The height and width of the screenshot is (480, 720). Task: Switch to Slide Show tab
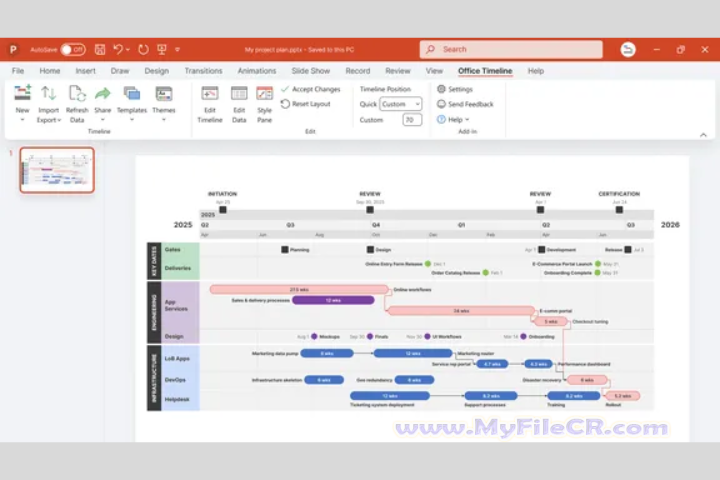pos(311,71)
